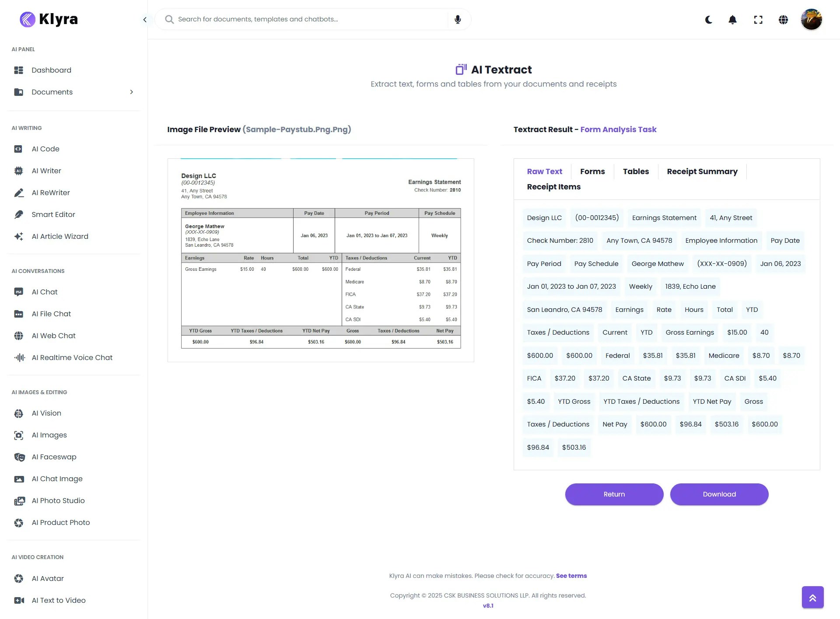Download the Textract result
The image size is (840, 619).
pos(719,494)
